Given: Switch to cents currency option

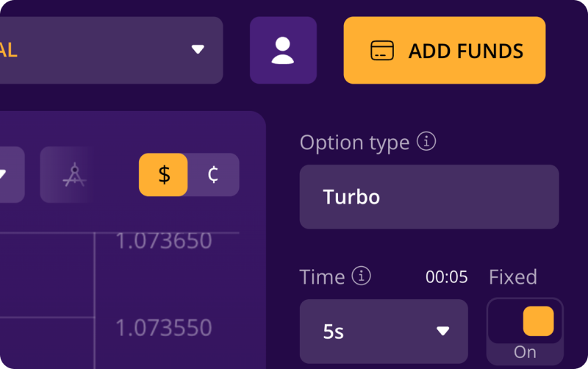Looking at the screenshot, I should coord(213,175).
